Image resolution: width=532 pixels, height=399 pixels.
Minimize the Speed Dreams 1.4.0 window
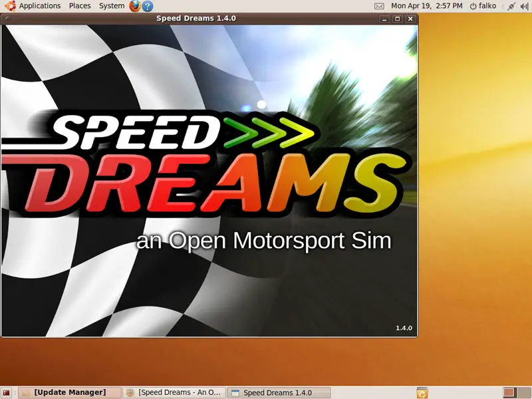pos(384,19)
